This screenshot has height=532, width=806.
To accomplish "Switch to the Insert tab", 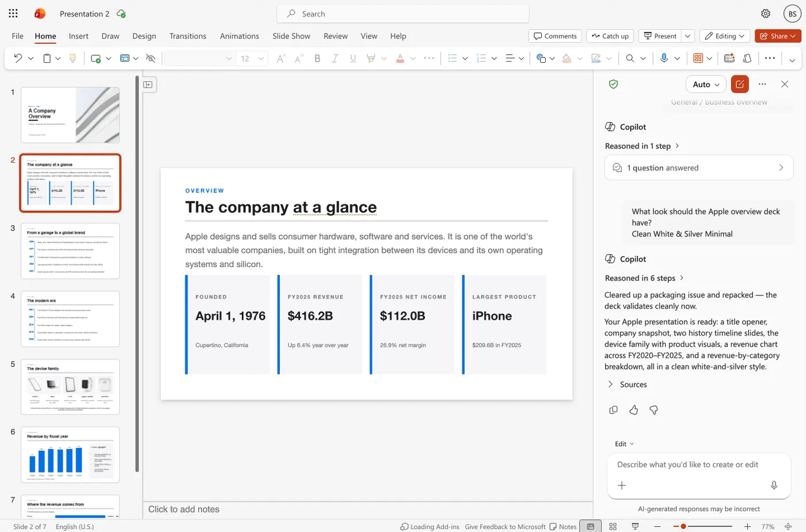I will point(79,36).
